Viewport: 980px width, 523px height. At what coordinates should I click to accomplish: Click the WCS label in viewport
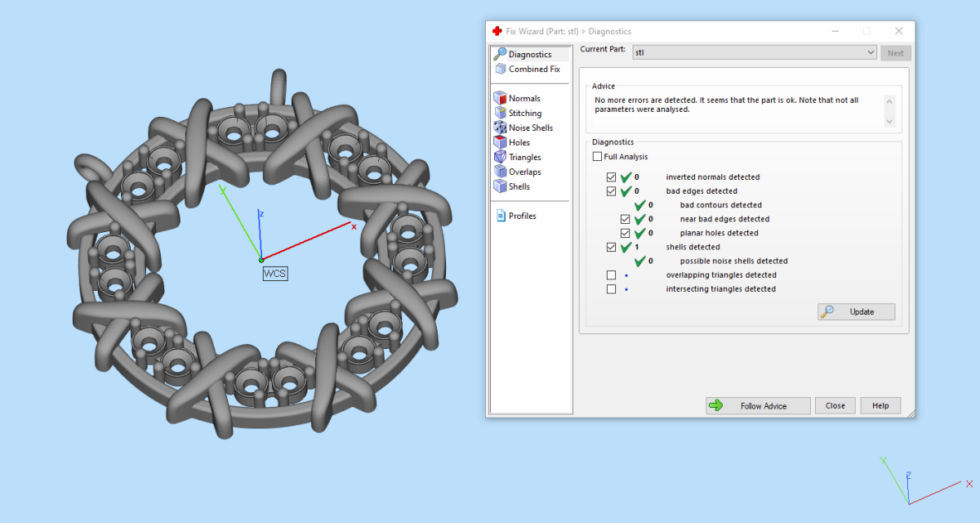tap(274, 274)
